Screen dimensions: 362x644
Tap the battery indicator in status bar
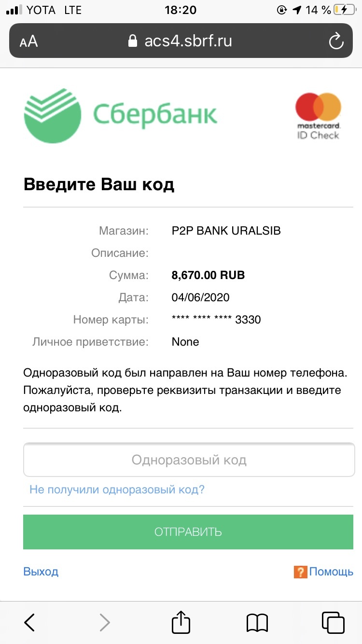[x=346, y=10]
